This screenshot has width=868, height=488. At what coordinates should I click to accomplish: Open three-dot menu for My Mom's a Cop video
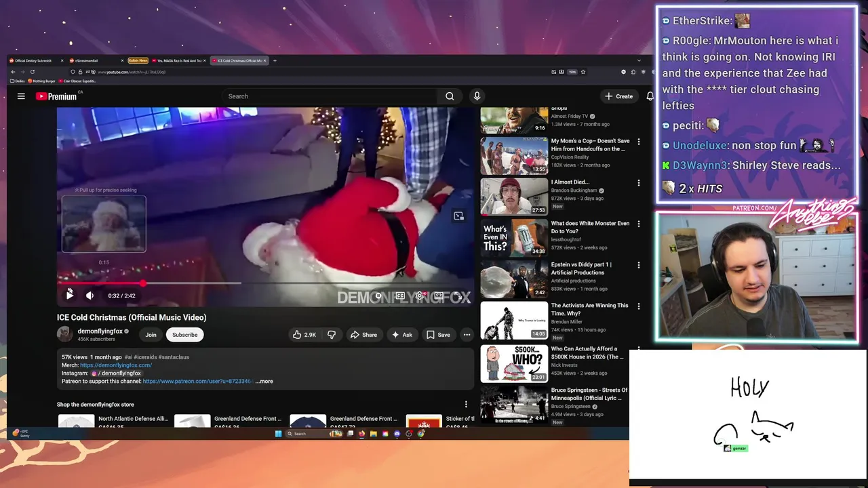[638, 142]
